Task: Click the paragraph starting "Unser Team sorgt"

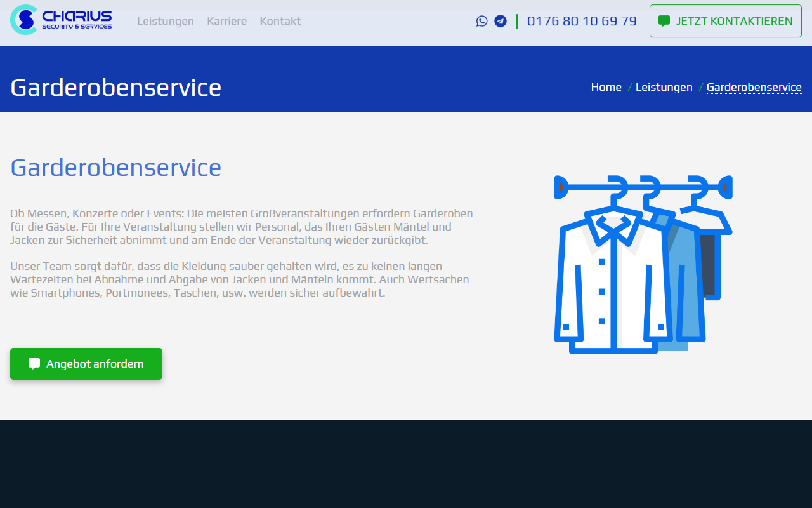Action: click(x=240, y=279)
